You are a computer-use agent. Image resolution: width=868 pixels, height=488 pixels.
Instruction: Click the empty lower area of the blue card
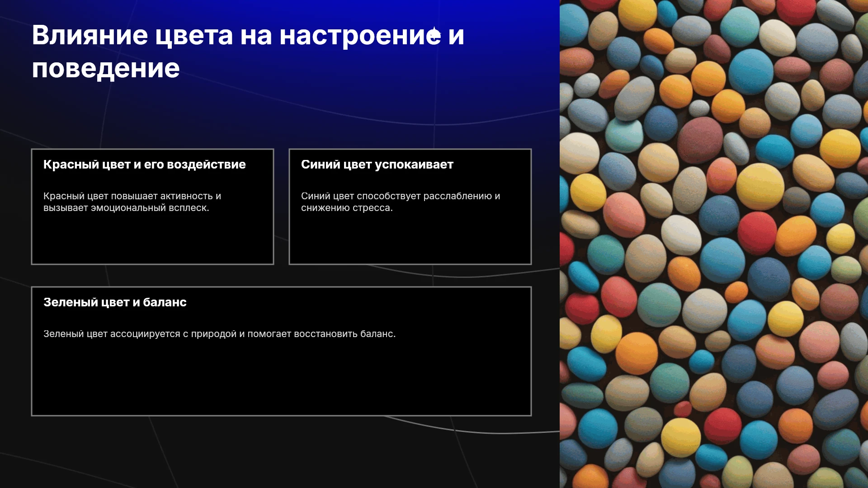[x=410, y=239]
